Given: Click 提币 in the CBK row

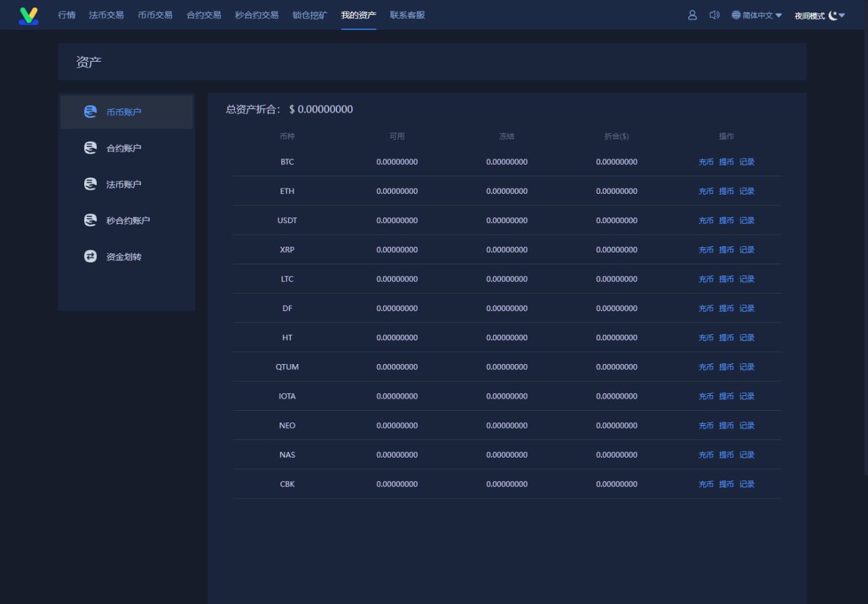Looking at the screenshot, I should (726, 484).
